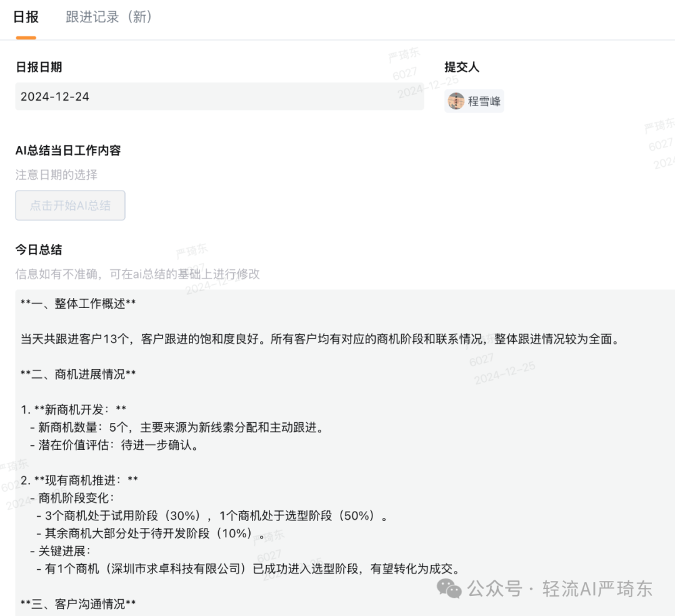Click the AI总结当日工作内容 section label
Viewport: 675px width, 616px height.
(x=69, y=151)
